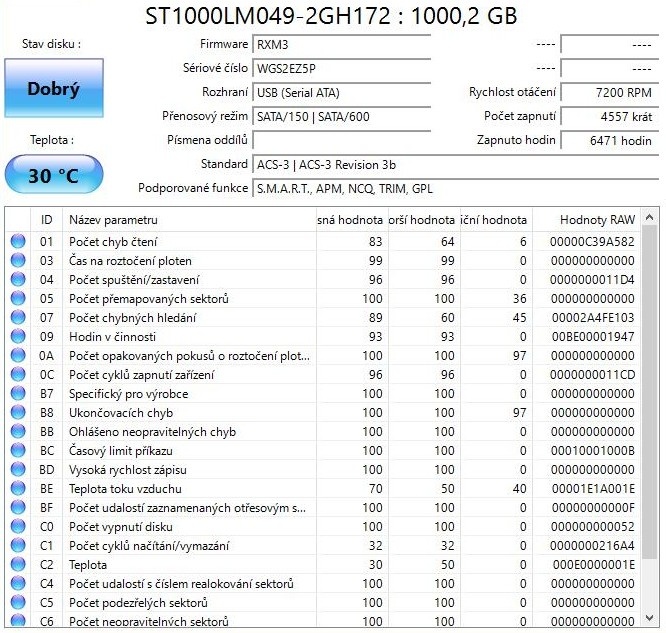Select the row Počet přemapovaných sektorů
The width and height of the screenshot is (666, 633).
pyautogui.click(x=323, y=298)
